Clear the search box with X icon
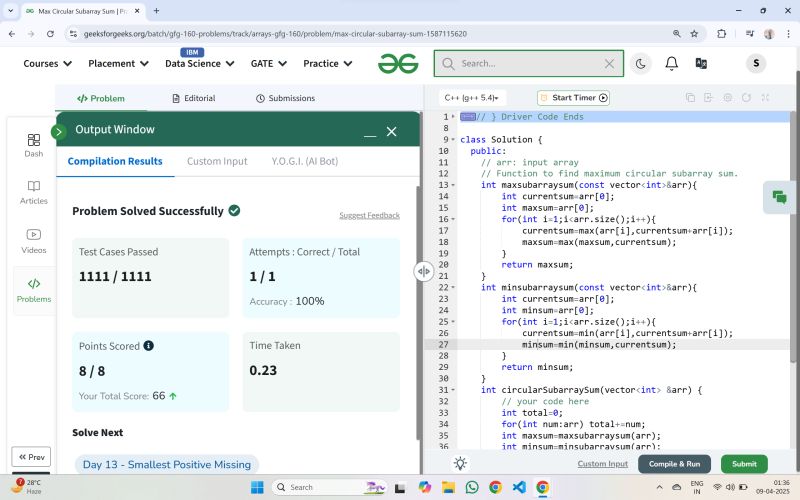The width and height of the screenshot is (800, 500). pos(609,64)
